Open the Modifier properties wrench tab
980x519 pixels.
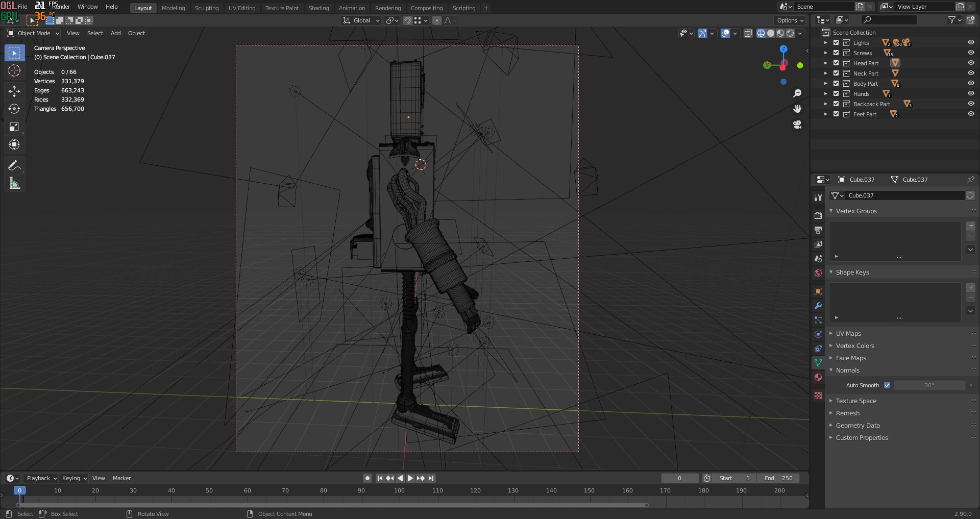click(x=818, y=306)
